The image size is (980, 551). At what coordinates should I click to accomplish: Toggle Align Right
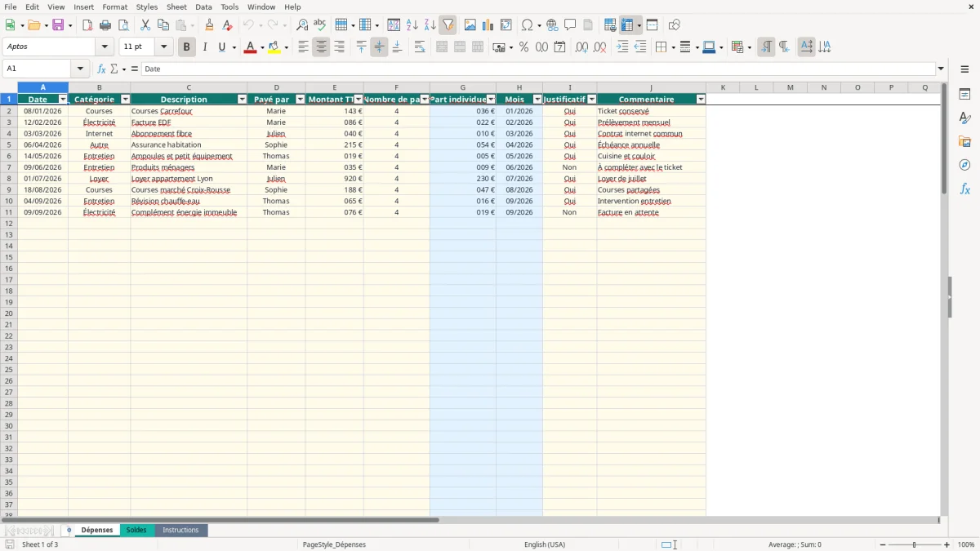pos(339,47)
